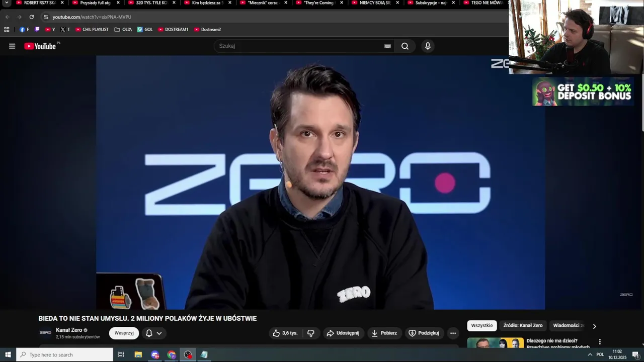Open more actions three-dot menu
This screenshot has width=644, height=362.
tap(453, 333)
